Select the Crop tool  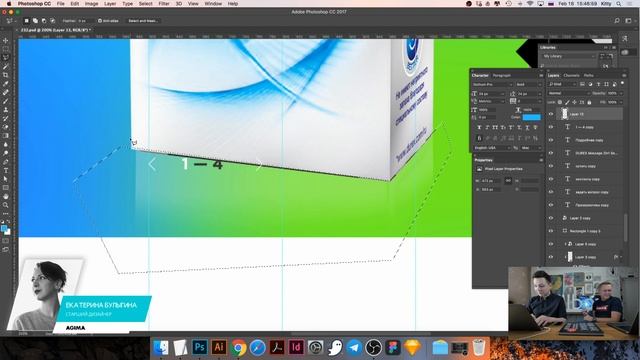click(x=6, y=75)
